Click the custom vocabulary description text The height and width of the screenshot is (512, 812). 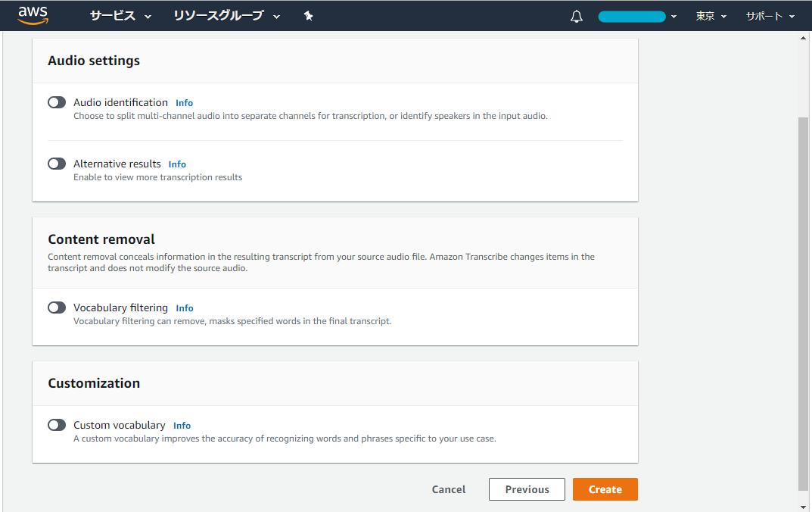(x=285, y=439)
